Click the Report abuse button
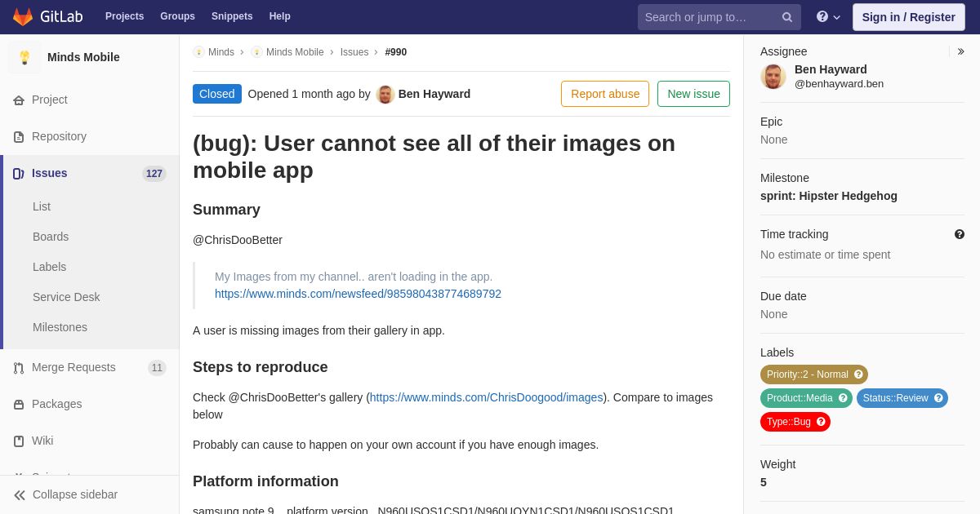 pos(605,94)
